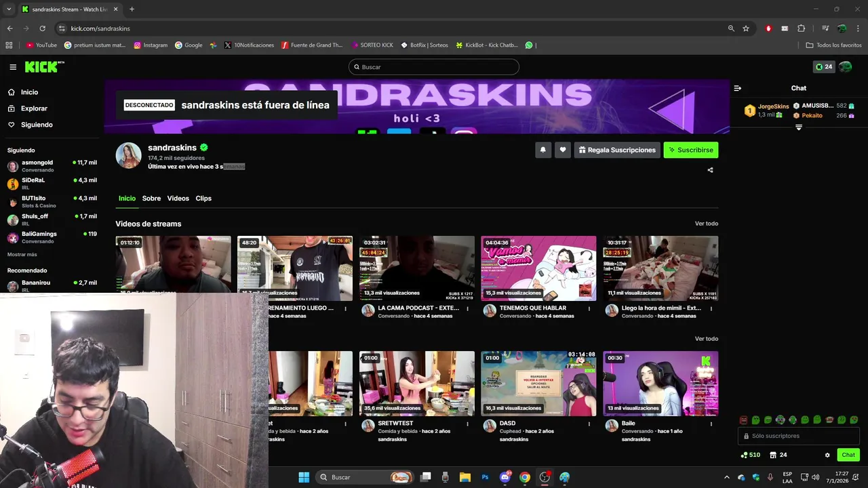Screen dimensions: 868x488
Task: Open the volume icon in system tray
Action: pyautogui.click(x=814, y=477)
